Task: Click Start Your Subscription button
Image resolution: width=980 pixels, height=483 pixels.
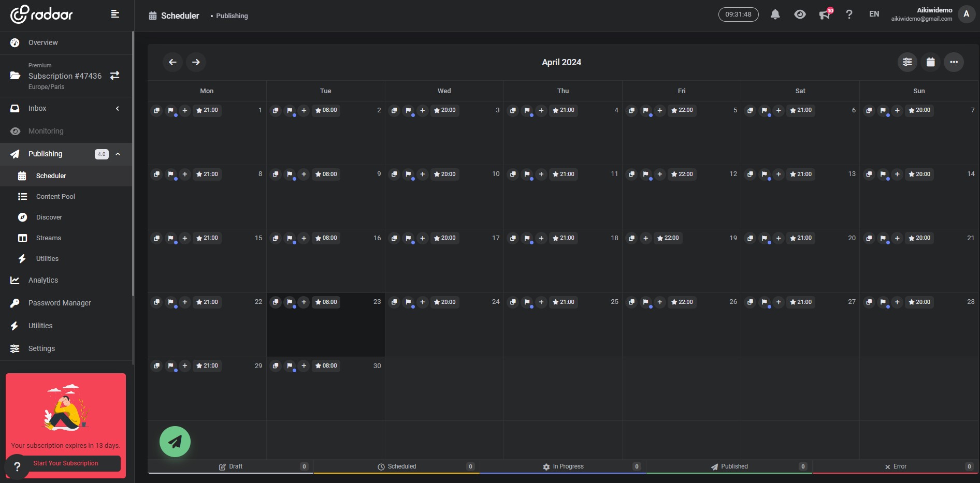Action: click(66, 463)
